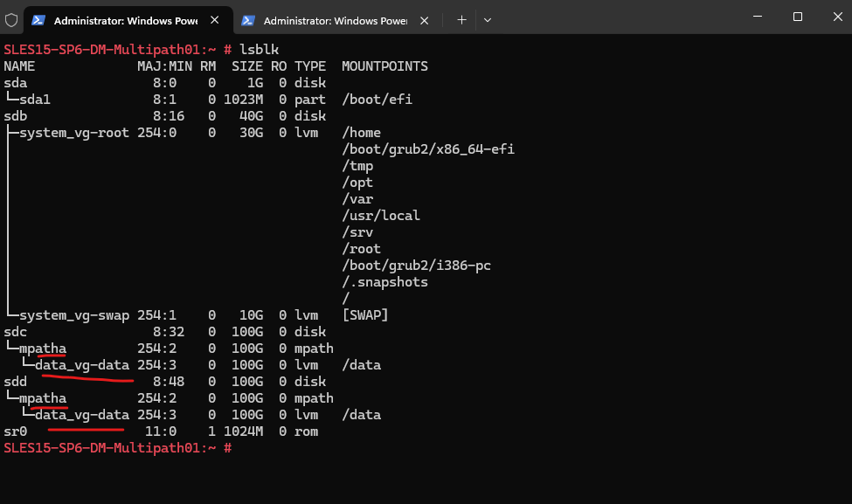The height and width of the screenshot is (504, 852).
Task: Click the PowerShell icon on the inactive second tab
Action: (248, 19)
